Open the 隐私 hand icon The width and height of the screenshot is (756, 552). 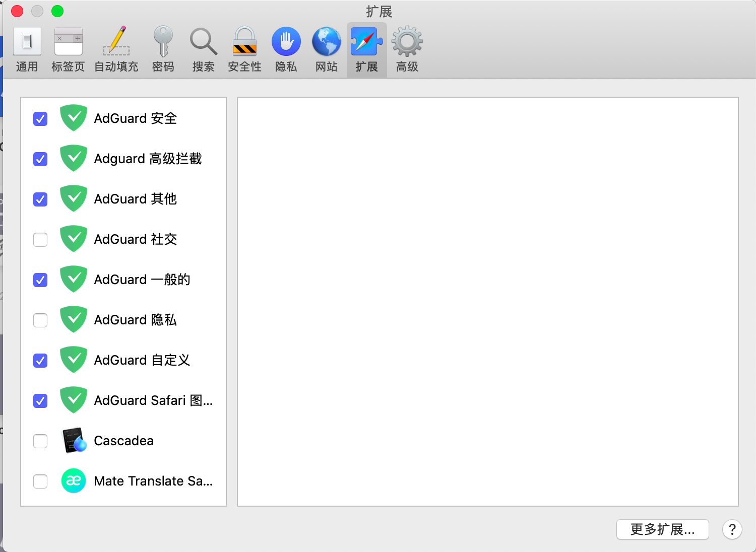[286, 41]
